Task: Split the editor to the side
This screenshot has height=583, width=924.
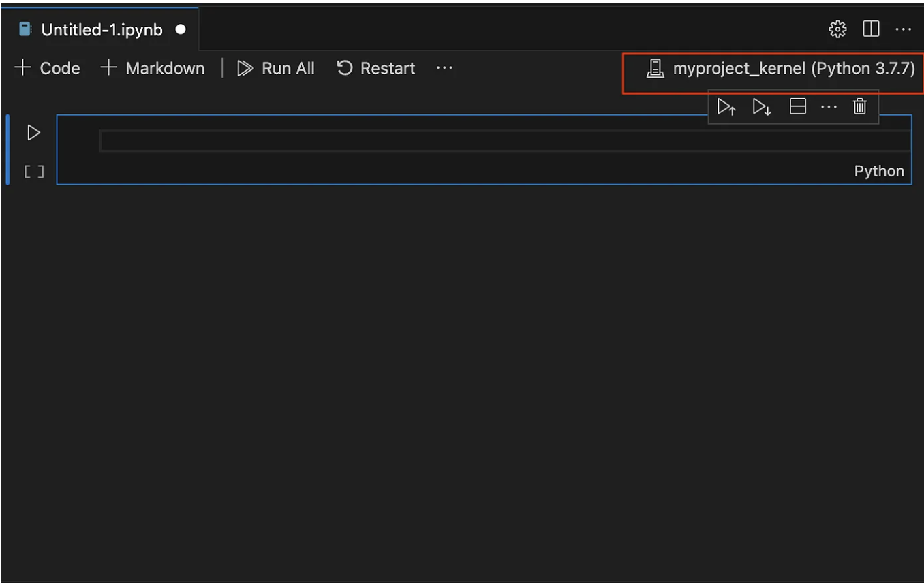Action: tap(871, 29)
